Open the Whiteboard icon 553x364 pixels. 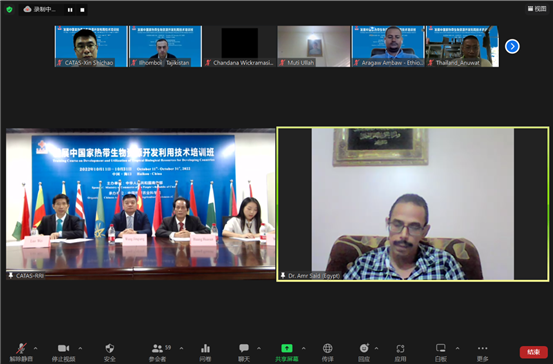tap(441, 348)
